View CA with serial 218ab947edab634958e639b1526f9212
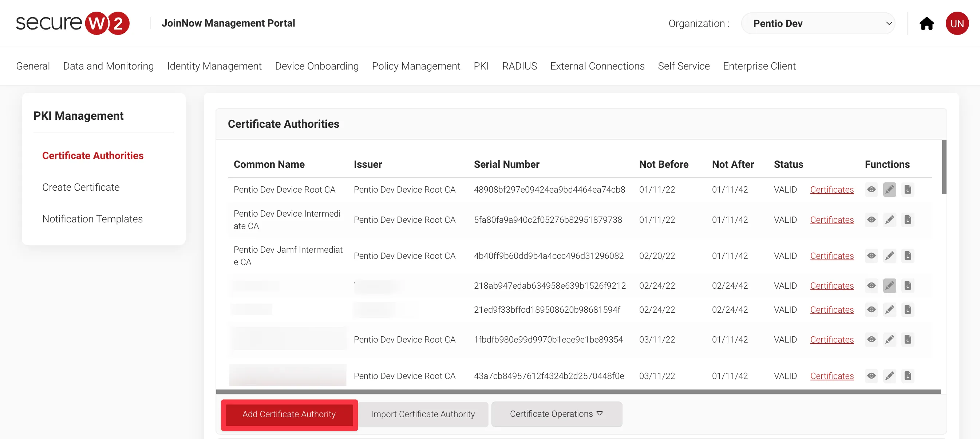Image resolution: width=980 pixels, height=439 pixels. pyautogui.click(x=871, y=285)
